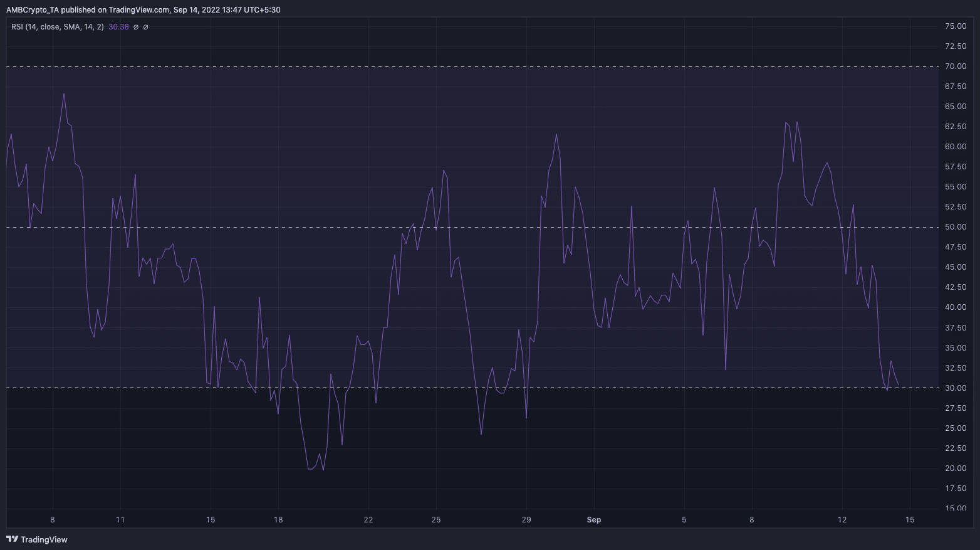The width and height of the screenshot is (980, 550).
Task: Click the 52.50 scale label
Action: click(956, 207)
